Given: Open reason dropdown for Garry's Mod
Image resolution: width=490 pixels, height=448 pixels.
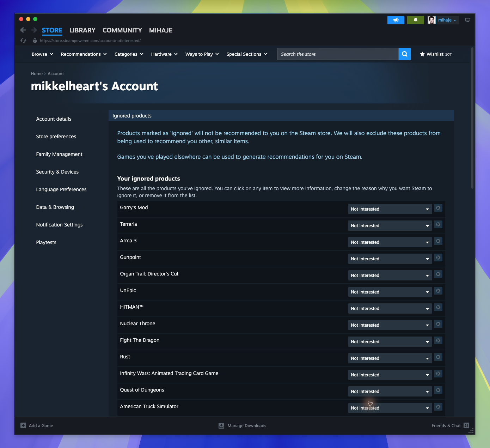Looking at the screenshot, I should tap(390, 209).
